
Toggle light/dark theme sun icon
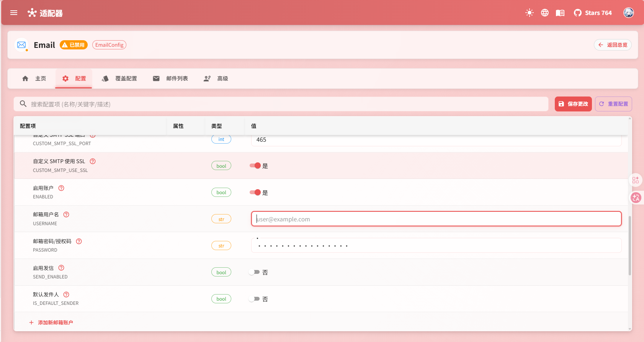[x=529, y=13]
